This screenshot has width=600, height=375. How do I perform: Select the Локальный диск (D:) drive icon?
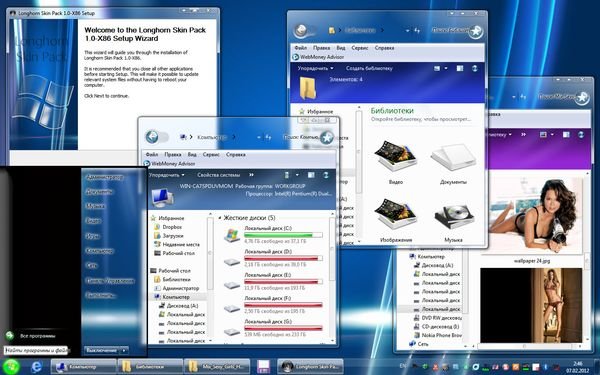click(232, 262)
